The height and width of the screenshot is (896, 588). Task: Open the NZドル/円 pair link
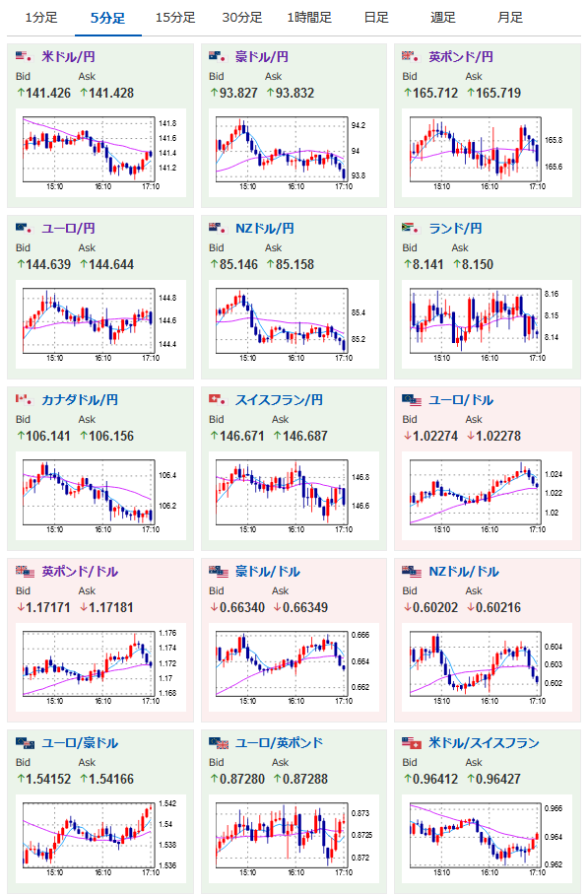coord(264,228)
